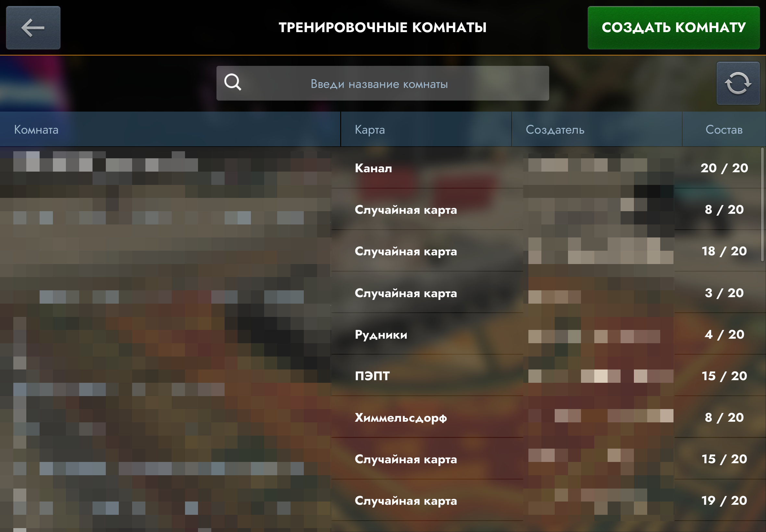Select the room showing 4 / 20
This screenshot has width=766, height=532.
pos(383,334)
